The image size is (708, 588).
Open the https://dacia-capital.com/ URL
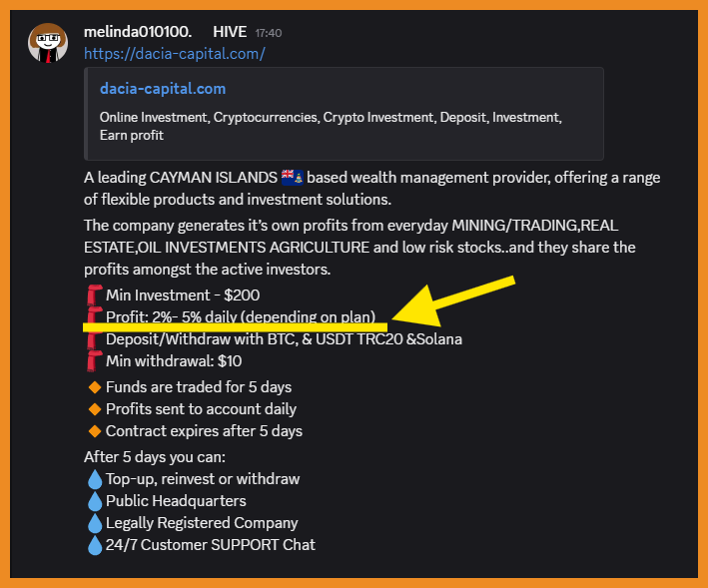(175, 54)
